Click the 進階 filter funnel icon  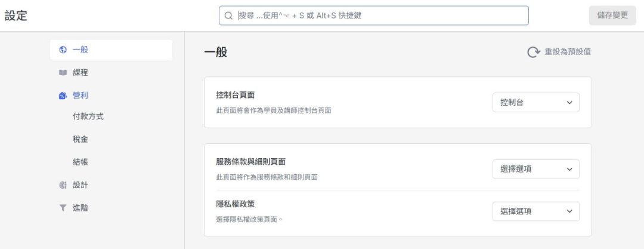click(63, 208)
